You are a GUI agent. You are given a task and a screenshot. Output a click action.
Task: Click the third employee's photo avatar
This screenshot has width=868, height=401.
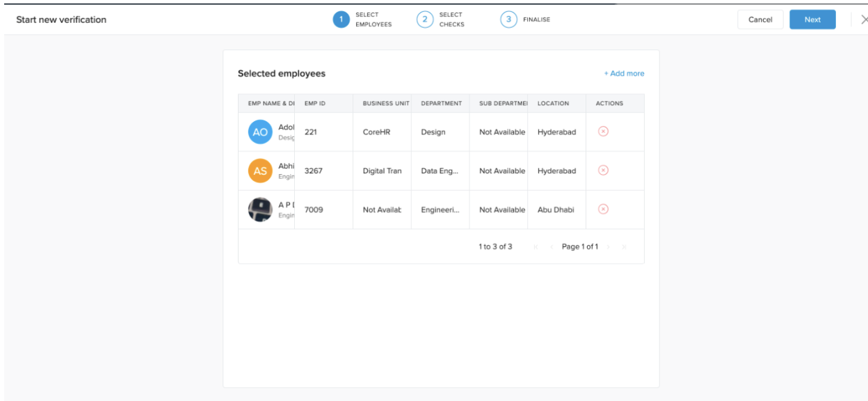pyautogui.click(x=260, y=210)
